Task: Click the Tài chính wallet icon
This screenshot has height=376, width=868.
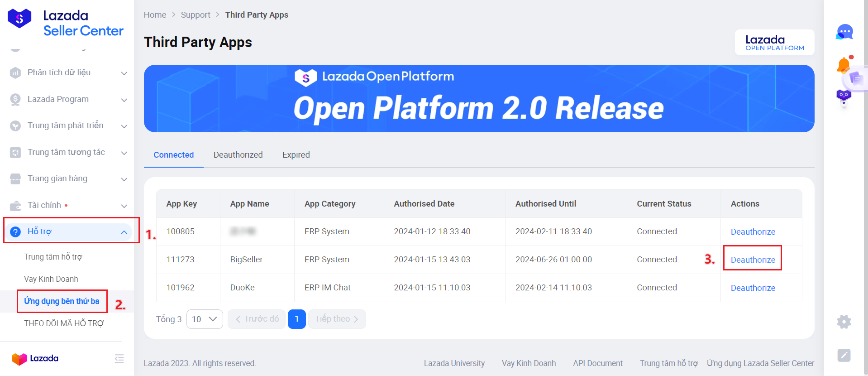Action: click(15, 205)
